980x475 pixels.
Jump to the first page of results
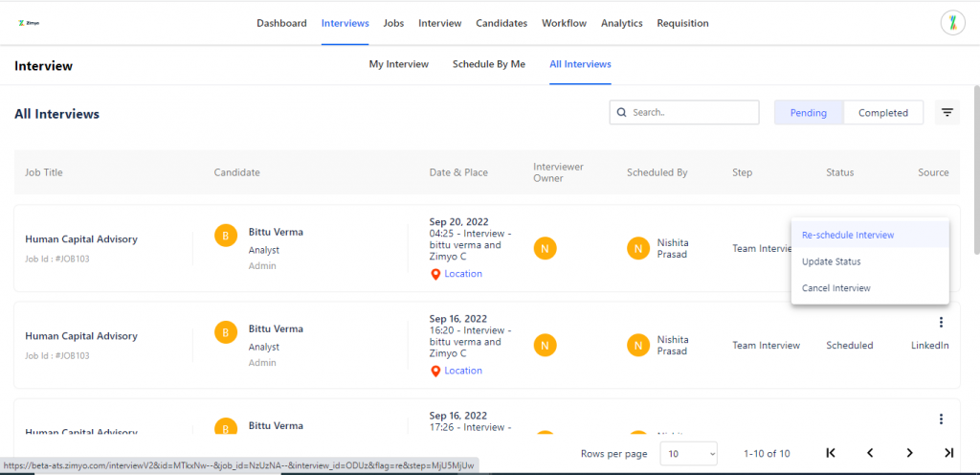click(x=831, y=453)
